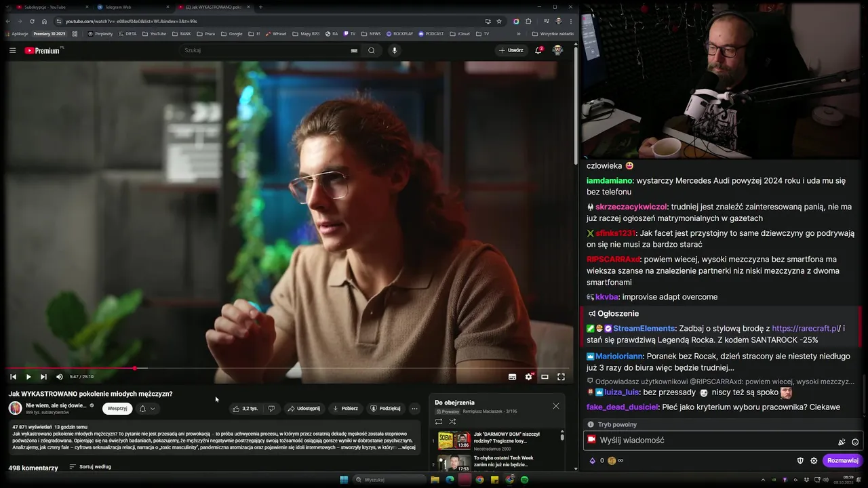Skip to next video in playlist

click(x=43, y=377)
